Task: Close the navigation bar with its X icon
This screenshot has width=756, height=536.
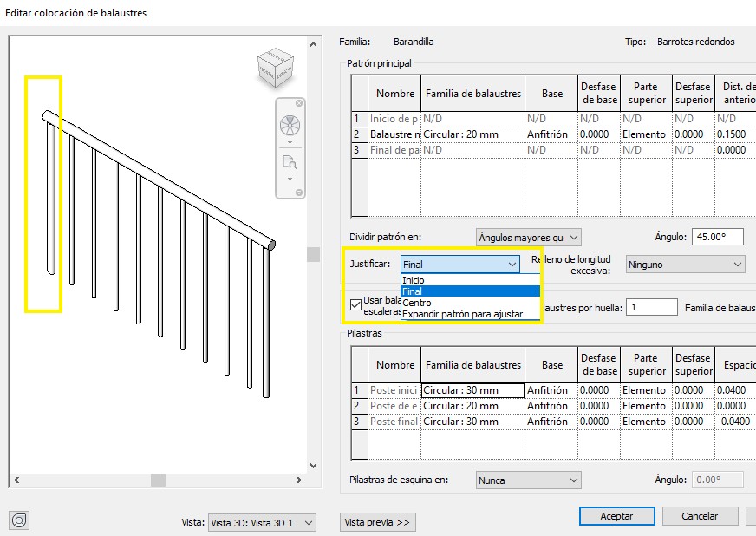Action: click(299, 102)
